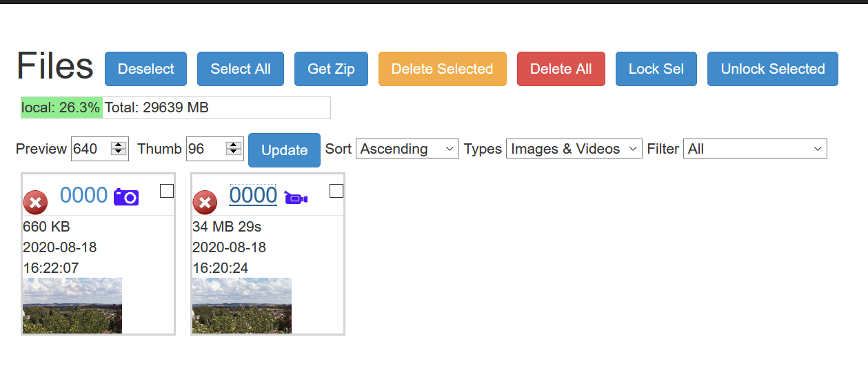Download files with Get Zip button
The width and height of the screenshot is (868, 368).
click(x=331, y=69)
